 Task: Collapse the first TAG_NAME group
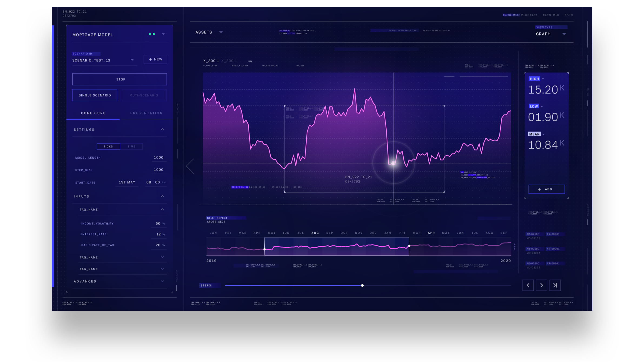(x=162, y=209)
